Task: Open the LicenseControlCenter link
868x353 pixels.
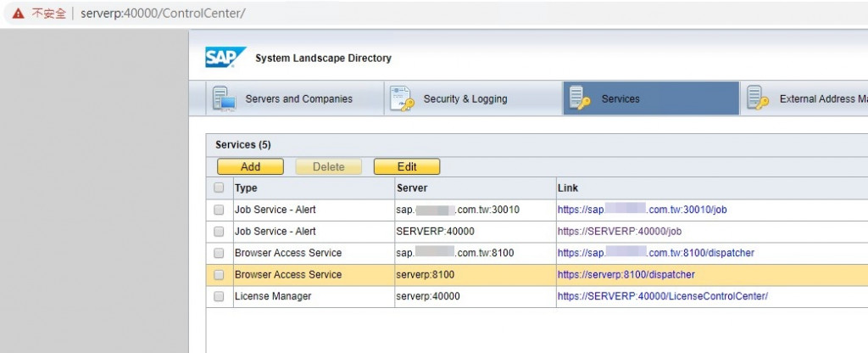Action: coord(662,297)
